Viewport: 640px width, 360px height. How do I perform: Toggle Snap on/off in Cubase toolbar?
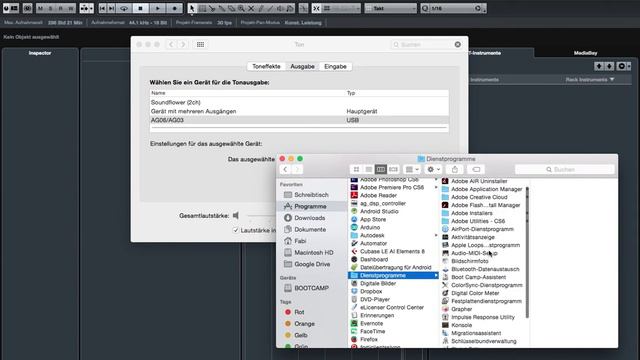click(316, 8)
